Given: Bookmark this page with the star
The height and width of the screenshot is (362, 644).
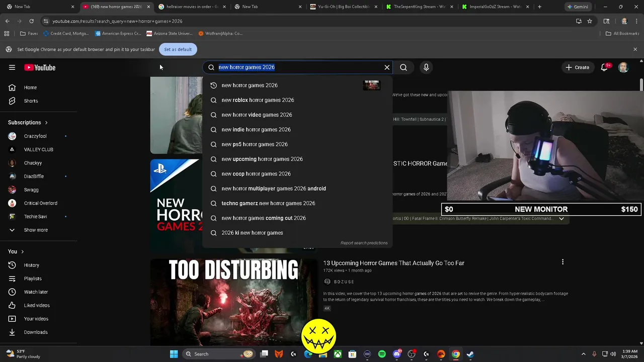Looking at the screenshot, I should pos(590,21).
